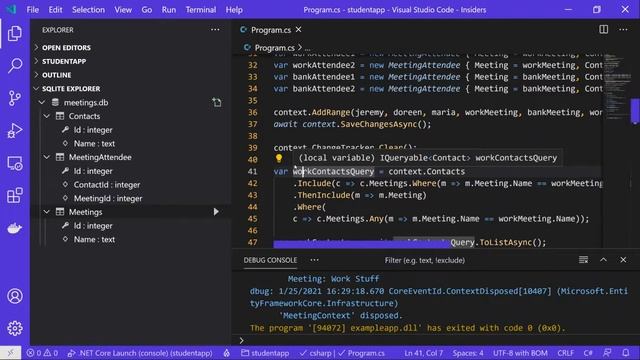640x360 pixels.
Task: Click UTF-8 with BOM encoding
Action: click(x=520, y=353)
